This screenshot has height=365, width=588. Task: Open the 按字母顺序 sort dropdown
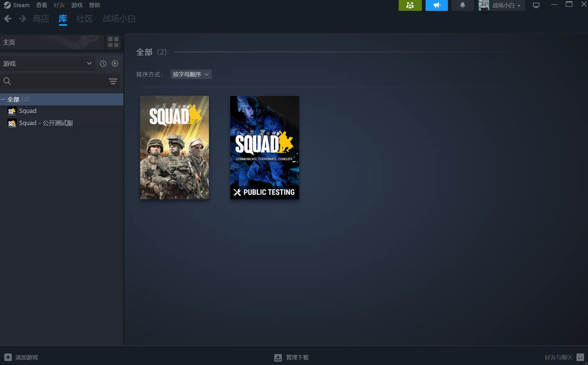coord(191,74)
